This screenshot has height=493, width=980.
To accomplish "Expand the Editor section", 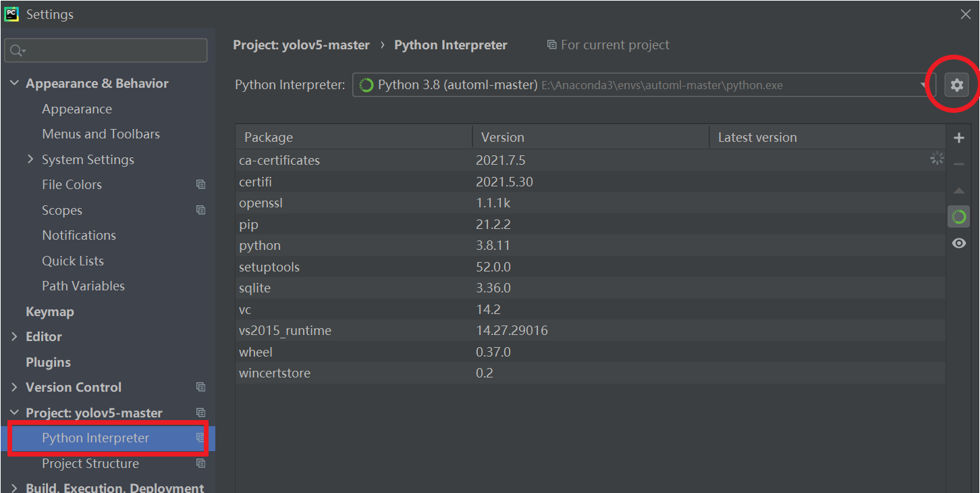I will [15, 336].
